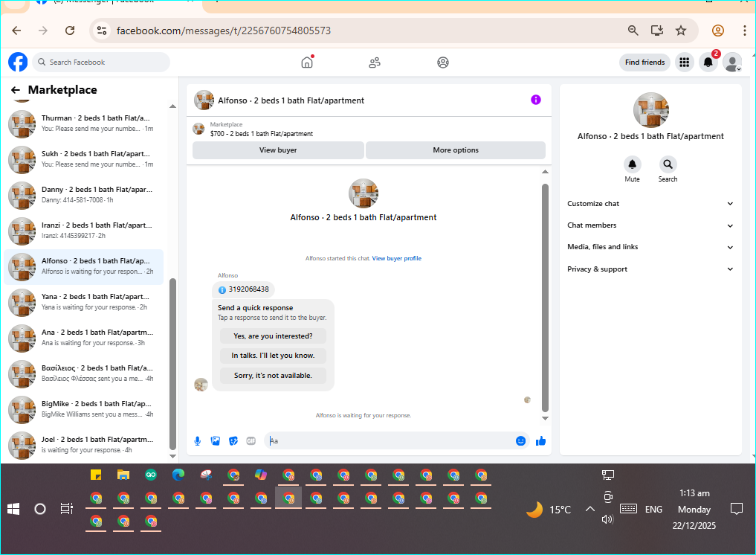The width and height of the screenshot is (756, 555).
Task: Expand the Chat members section
Action: coord(650,225)
